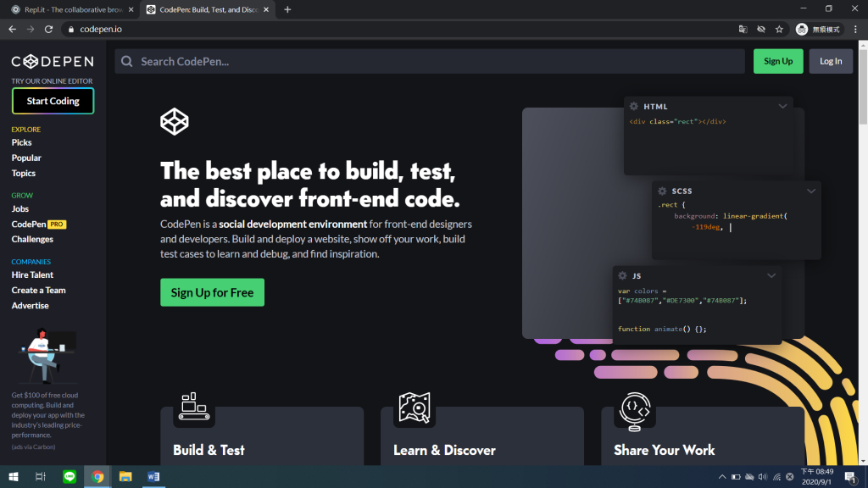Open File Explorer from the taskbar
The height and width of the screenshot is (488, 868).
(125, 476)
